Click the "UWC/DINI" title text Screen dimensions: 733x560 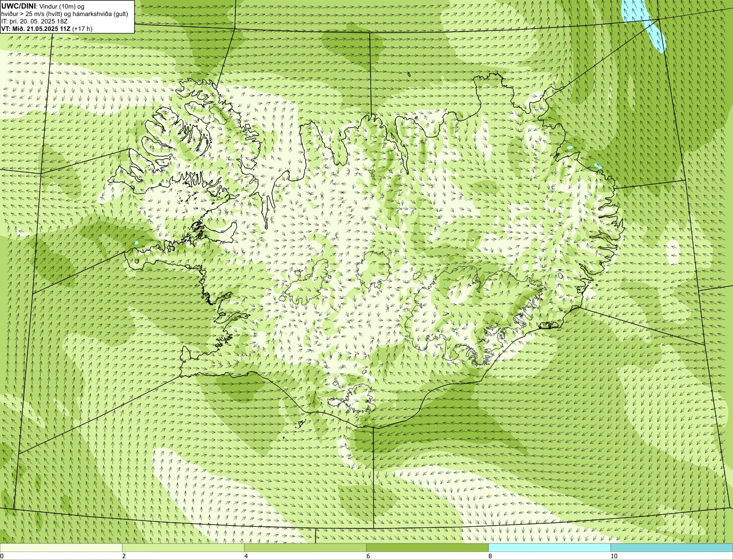19,6
